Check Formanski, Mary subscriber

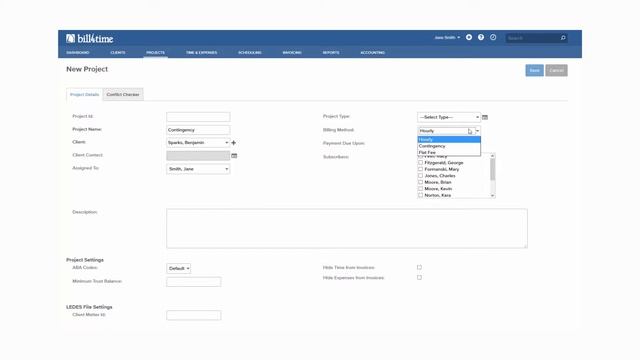coord(420,169)
